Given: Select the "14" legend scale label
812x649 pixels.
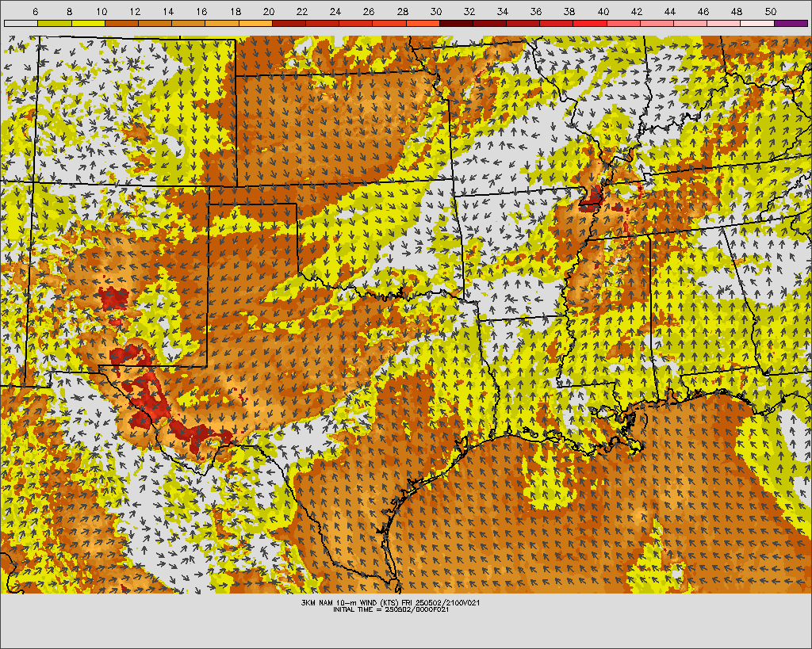Looking at the screenshot, I should click(168, 11).
